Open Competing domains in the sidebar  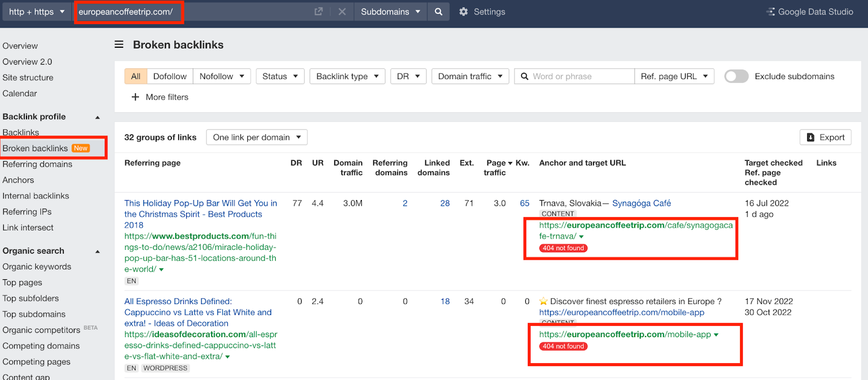pyautogui.click(x=41, y=346)
